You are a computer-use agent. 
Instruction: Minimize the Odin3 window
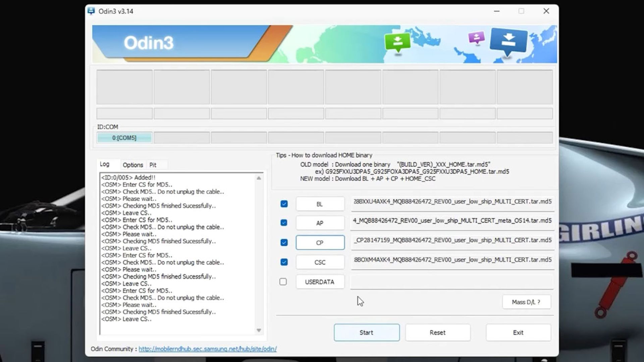[x=497, y=11]
